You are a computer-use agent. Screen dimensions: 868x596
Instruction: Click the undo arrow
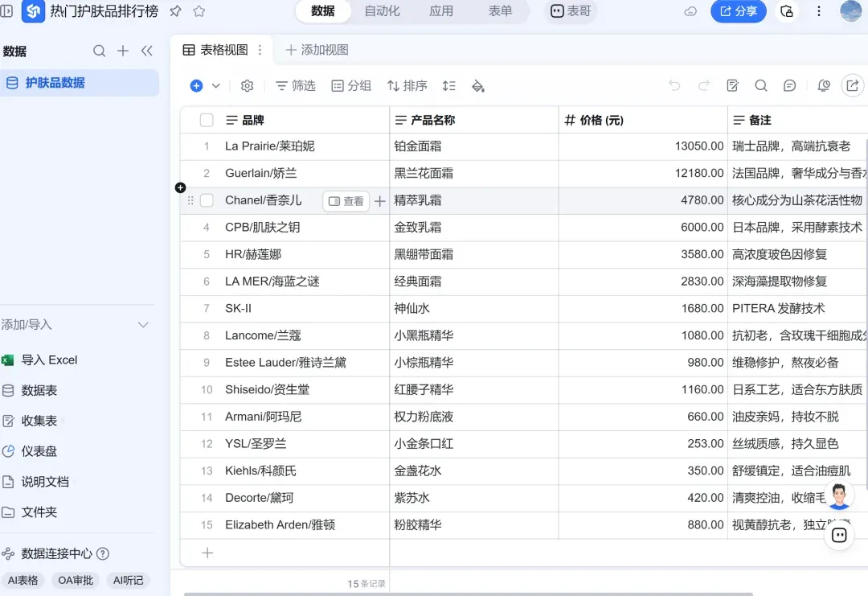click(x=674, y=85)
